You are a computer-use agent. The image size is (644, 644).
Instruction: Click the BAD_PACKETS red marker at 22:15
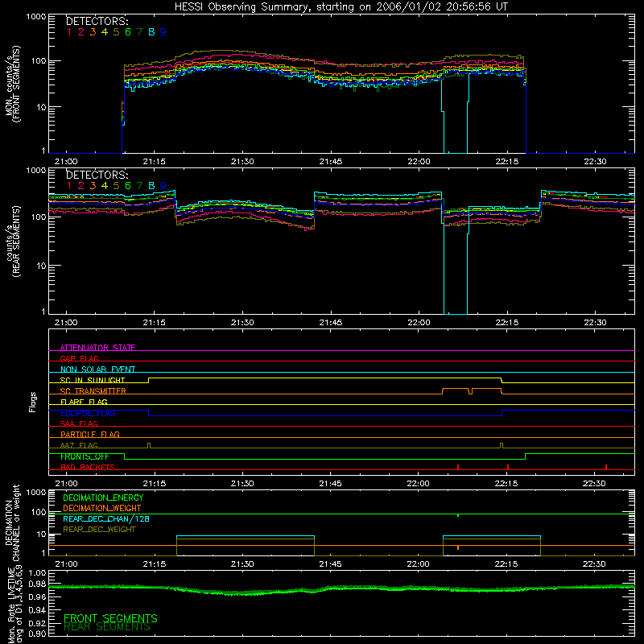(508, 467)
